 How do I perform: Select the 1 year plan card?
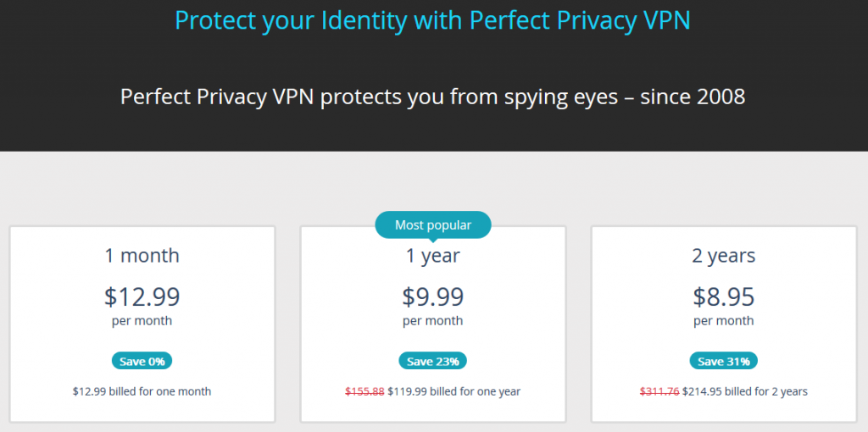433,324
